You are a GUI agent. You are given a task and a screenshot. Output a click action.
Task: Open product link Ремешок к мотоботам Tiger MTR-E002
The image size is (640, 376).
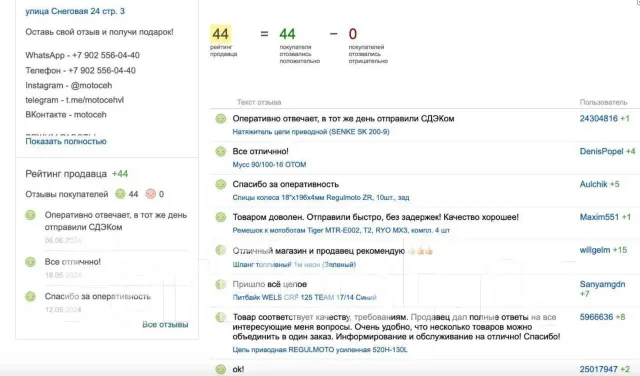[341, 230]
